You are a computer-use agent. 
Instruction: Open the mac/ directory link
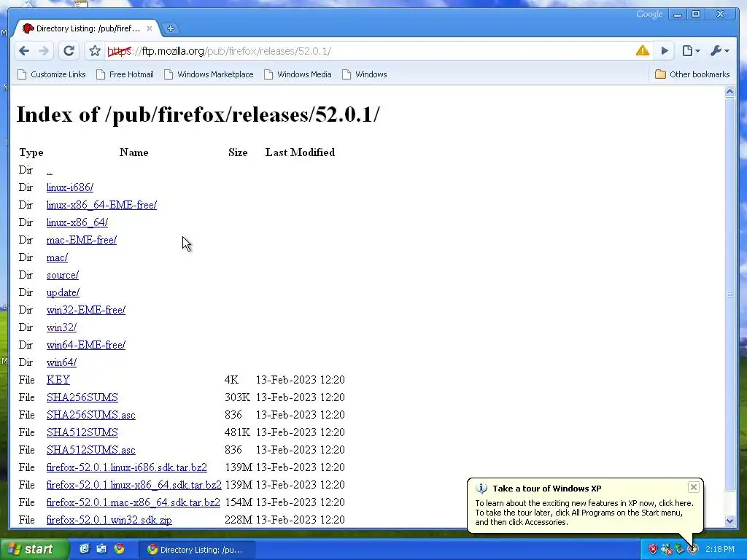coord(57,257)
